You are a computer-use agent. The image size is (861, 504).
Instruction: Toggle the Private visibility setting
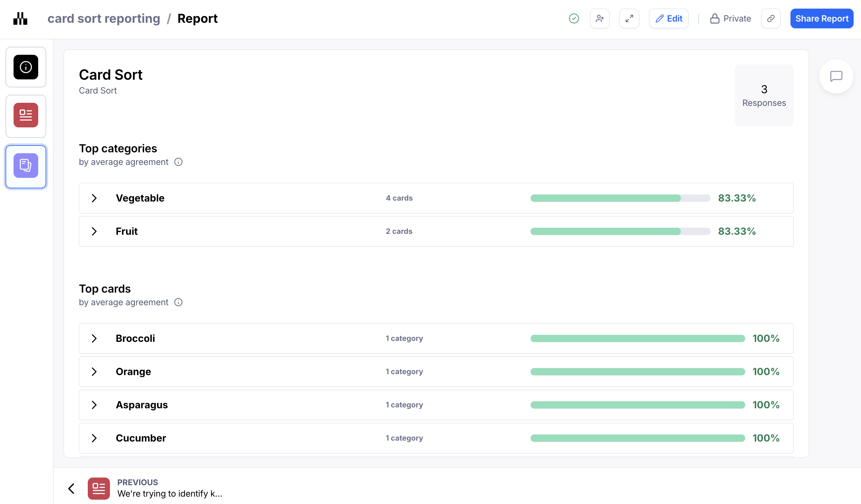point(730,18)
